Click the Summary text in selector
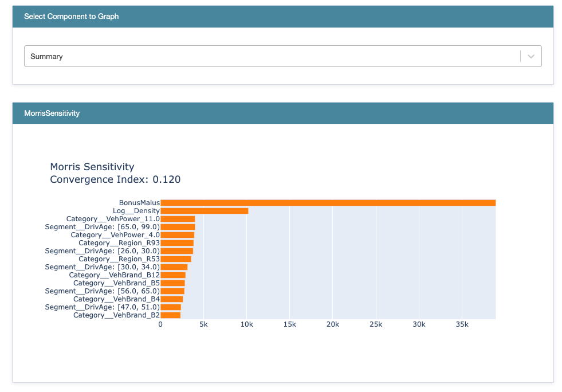Viewport: 562px width, 392px height. point(46,57)
